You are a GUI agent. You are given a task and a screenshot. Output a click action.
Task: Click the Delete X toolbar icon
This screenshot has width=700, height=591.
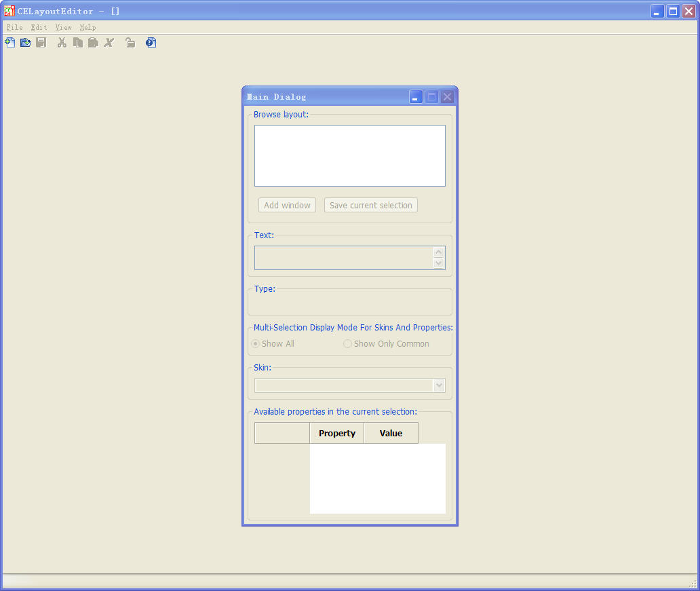(x=109, y=43)
